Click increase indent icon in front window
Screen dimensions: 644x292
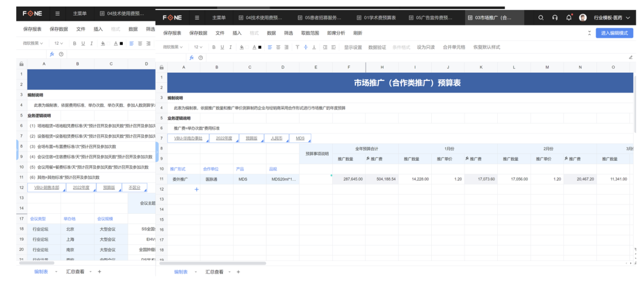(x=334, y=47)
